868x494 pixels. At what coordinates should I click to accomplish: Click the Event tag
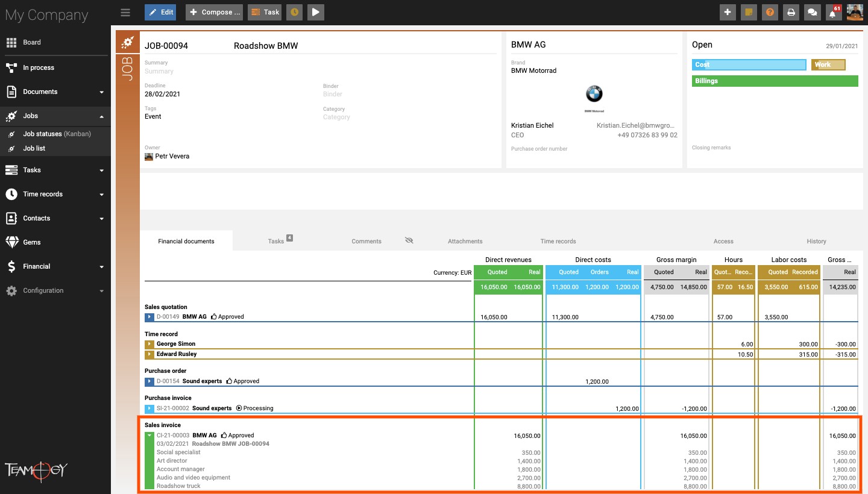(153, 116)
